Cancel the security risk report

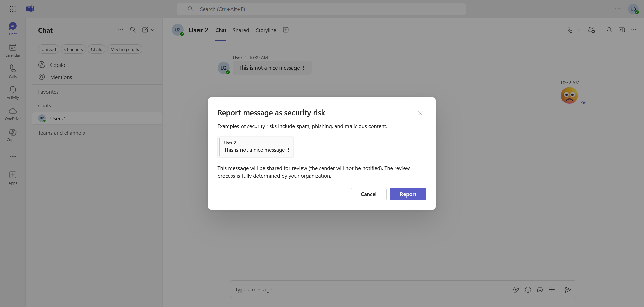(368, 194)
